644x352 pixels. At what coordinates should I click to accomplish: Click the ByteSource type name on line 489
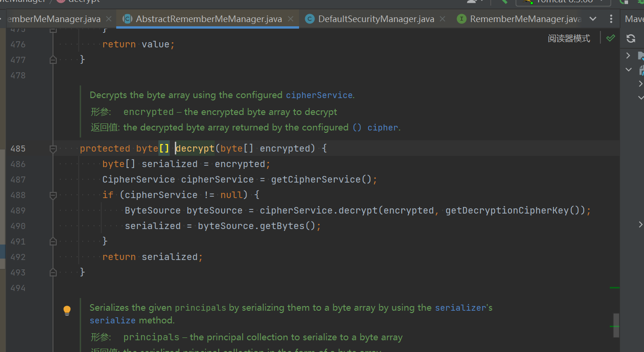point(153,211)
